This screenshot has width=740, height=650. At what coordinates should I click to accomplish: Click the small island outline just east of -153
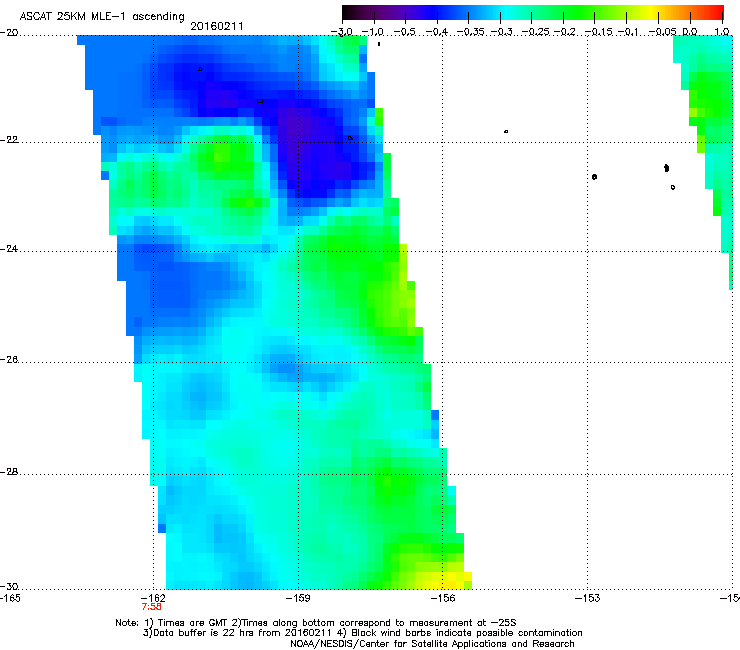[x=594, y=177]
